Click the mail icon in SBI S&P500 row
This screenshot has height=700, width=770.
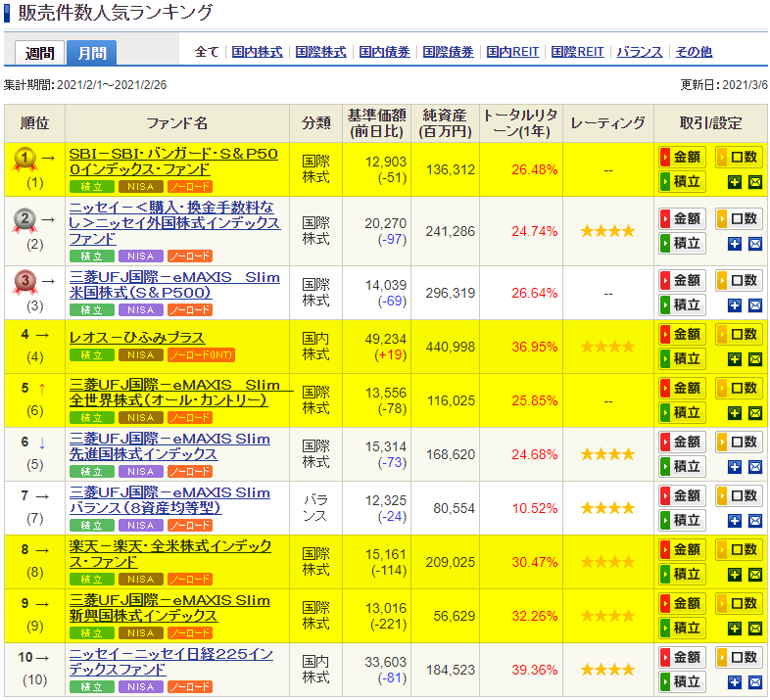tap(754, 183)
